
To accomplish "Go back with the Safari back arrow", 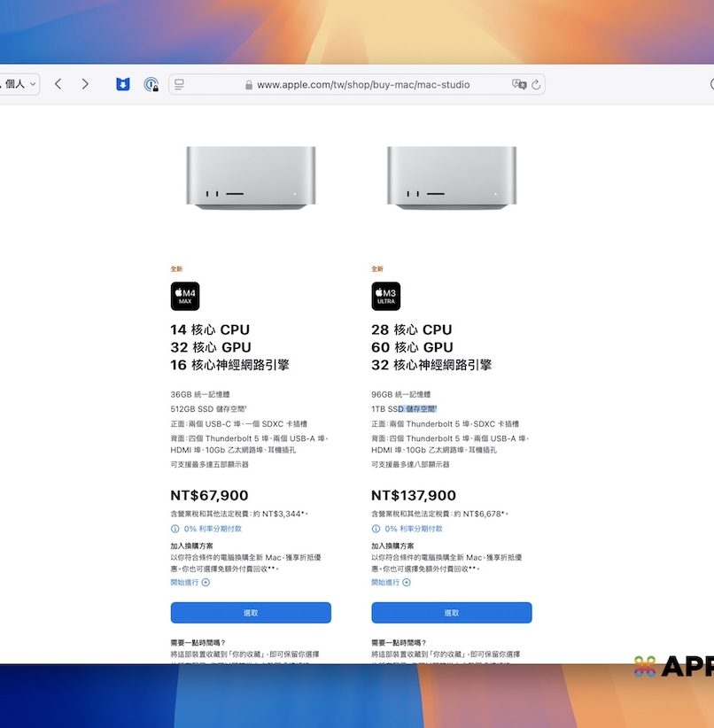I will (x=58, y=84).
